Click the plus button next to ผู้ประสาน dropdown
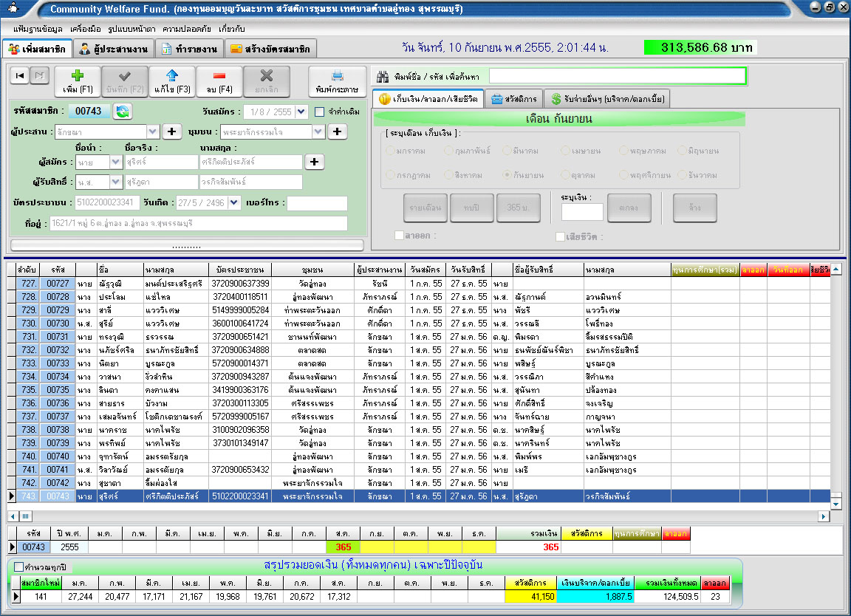 coord(171,131)
